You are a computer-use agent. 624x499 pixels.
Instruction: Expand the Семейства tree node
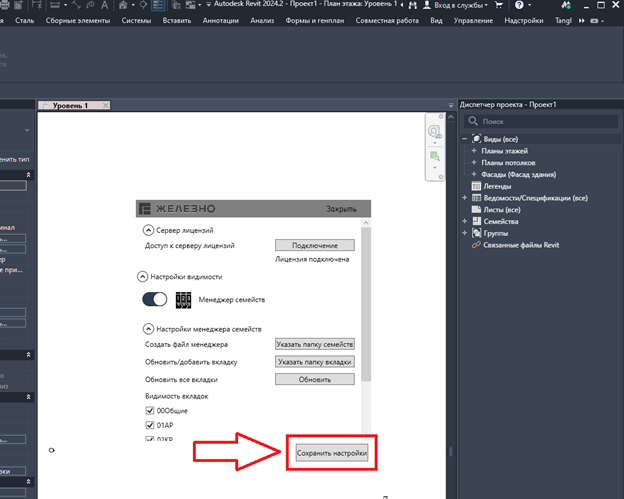pyautogui.click(x=464, y=221)
